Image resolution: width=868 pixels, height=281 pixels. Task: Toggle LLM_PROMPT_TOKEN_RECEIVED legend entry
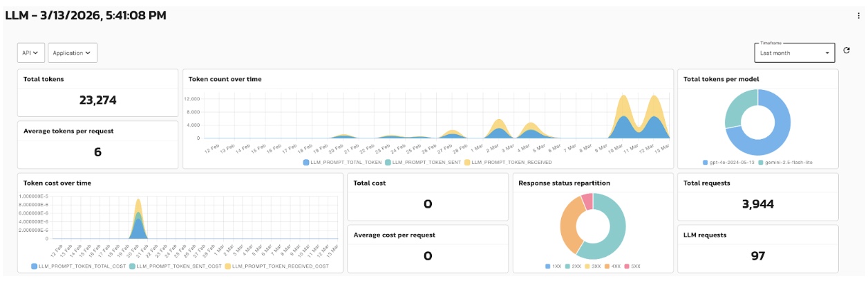click(x=508, y=163)
